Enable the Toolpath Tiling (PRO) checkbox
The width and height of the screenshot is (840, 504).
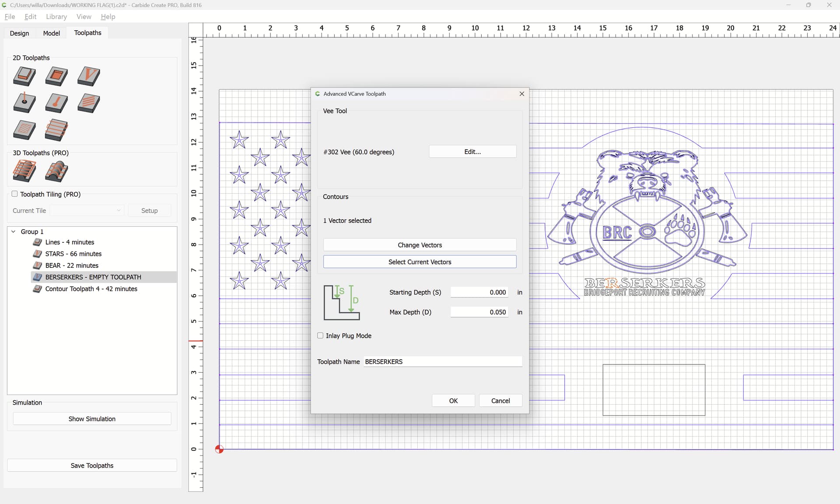click(14, 194)
